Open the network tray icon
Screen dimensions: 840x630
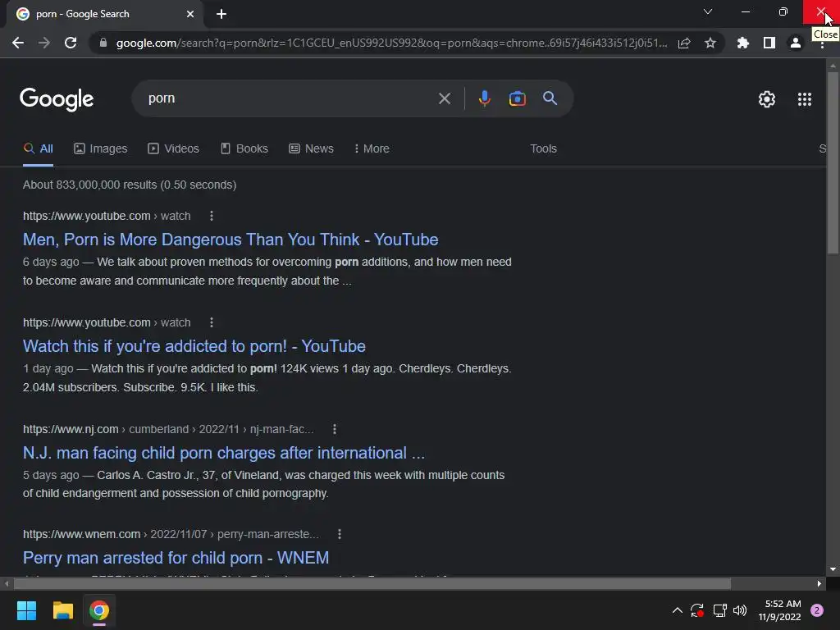pos(719,610)
